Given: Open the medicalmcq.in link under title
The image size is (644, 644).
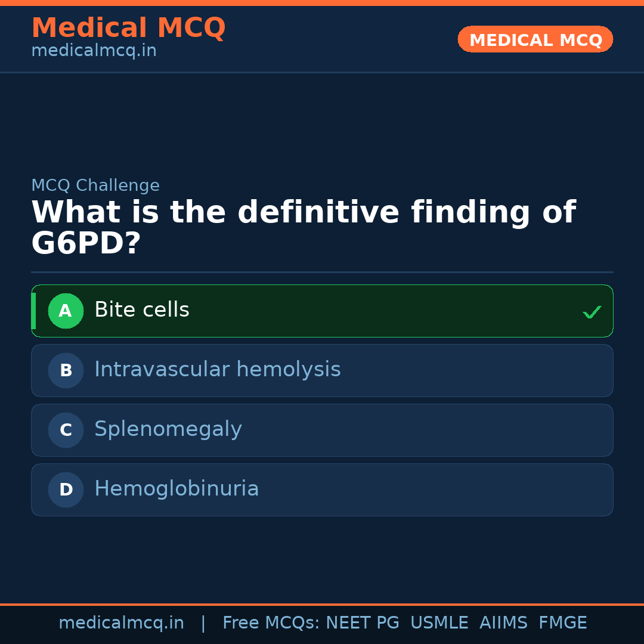Looking at the screenshot, I should pyautogui.click(x=94, y=51).
